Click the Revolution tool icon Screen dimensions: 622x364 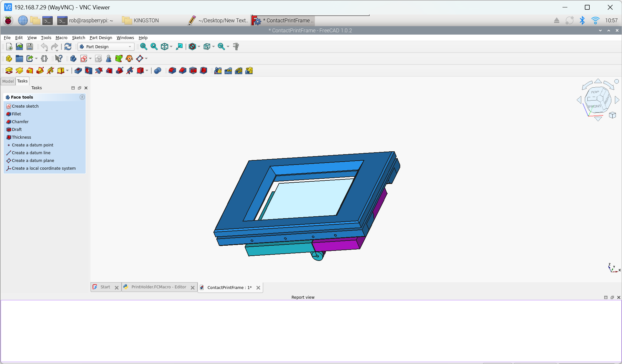(x=19, y=70)
